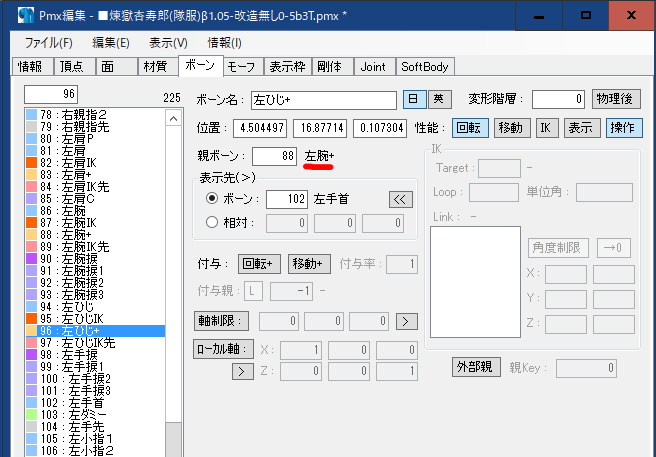Select bone 94 : 左ひじ in list

(95, 307)
